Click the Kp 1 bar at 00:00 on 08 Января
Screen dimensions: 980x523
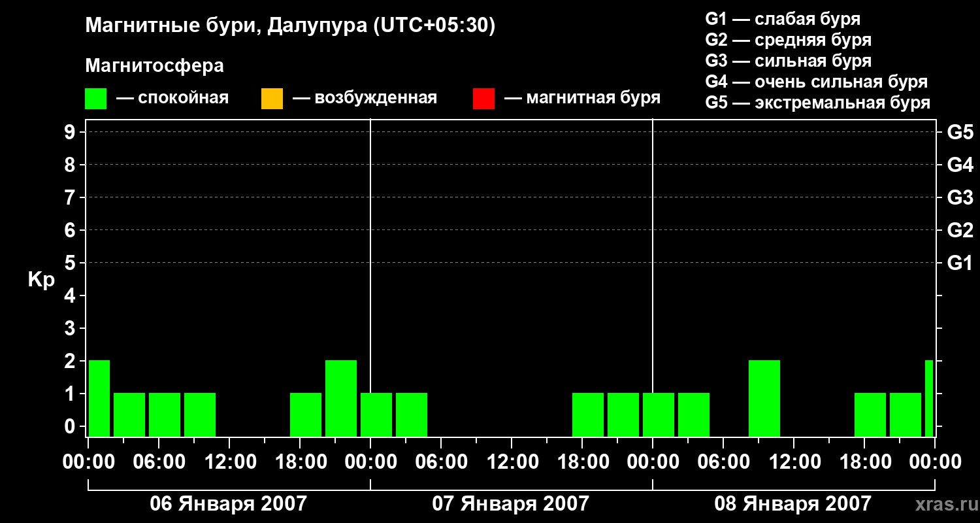(659, 414)
